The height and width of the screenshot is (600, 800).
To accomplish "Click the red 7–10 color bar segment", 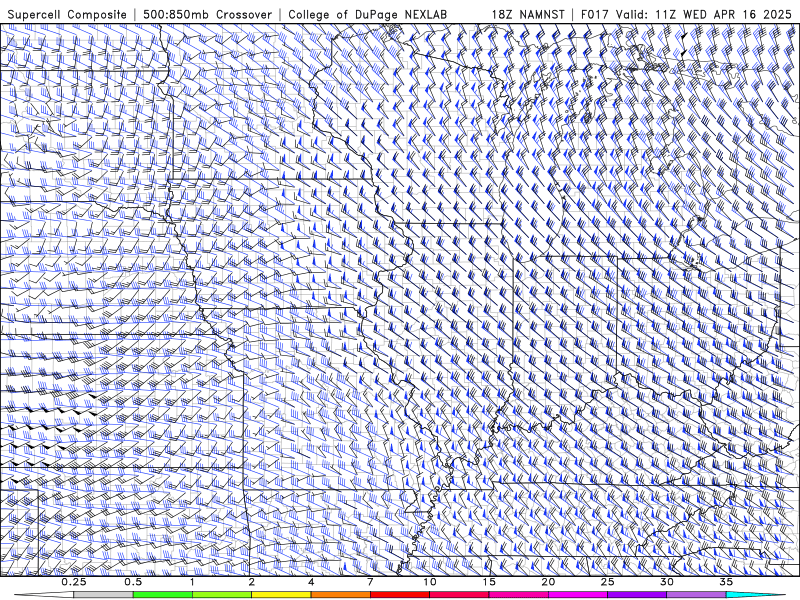I will tap(400, 595).
